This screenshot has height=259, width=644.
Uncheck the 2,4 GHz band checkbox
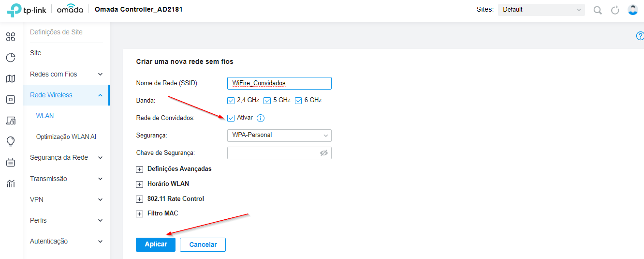231,101
